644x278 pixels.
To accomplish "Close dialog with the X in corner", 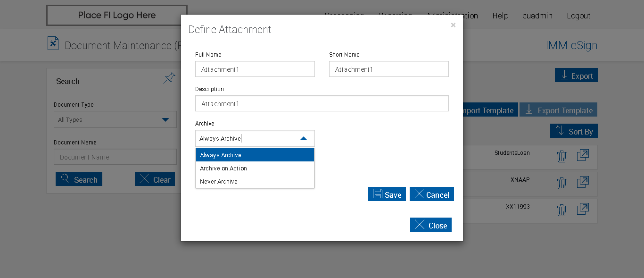I will click(x=453, y=25).
